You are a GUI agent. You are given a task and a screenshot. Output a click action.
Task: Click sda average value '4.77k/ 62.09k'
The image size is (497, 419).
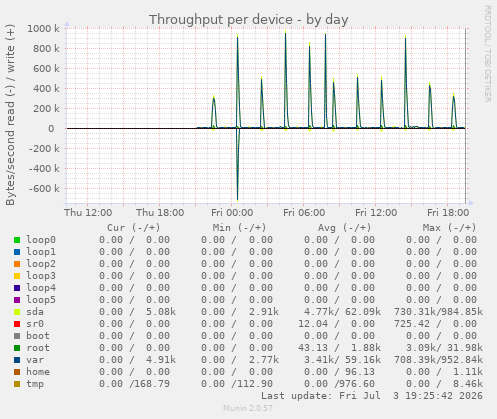pyautogui.click(x=342, y=312)
